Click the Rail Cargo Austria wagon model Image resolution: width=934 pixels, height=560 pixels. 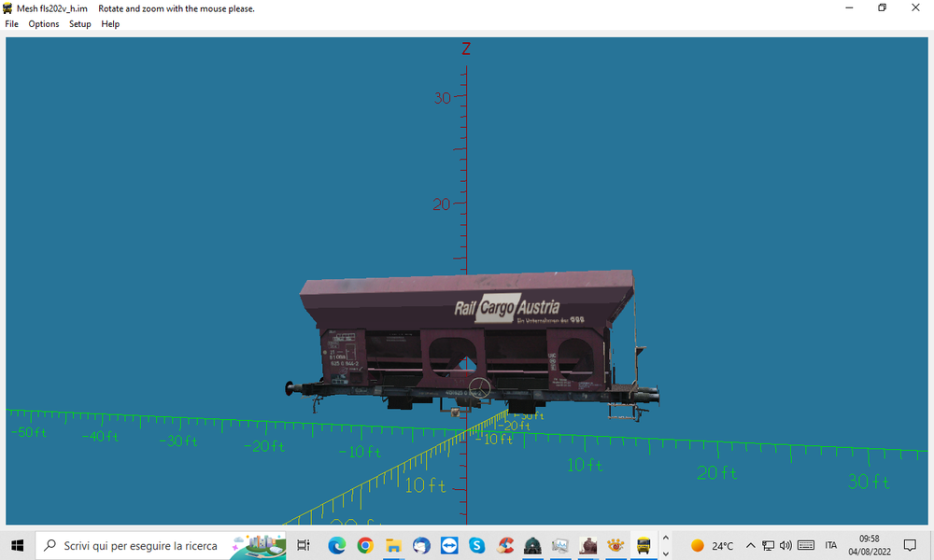pos(473,344)
